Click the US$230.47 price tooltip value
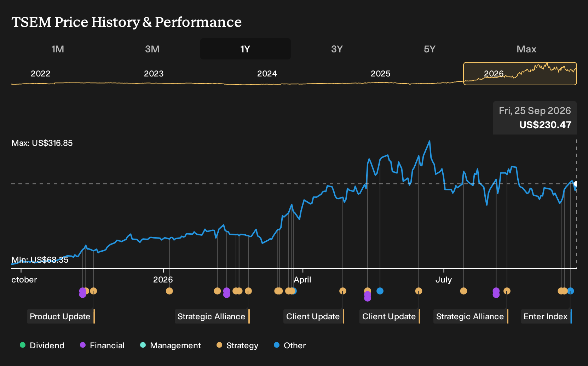 coord(545,125)
